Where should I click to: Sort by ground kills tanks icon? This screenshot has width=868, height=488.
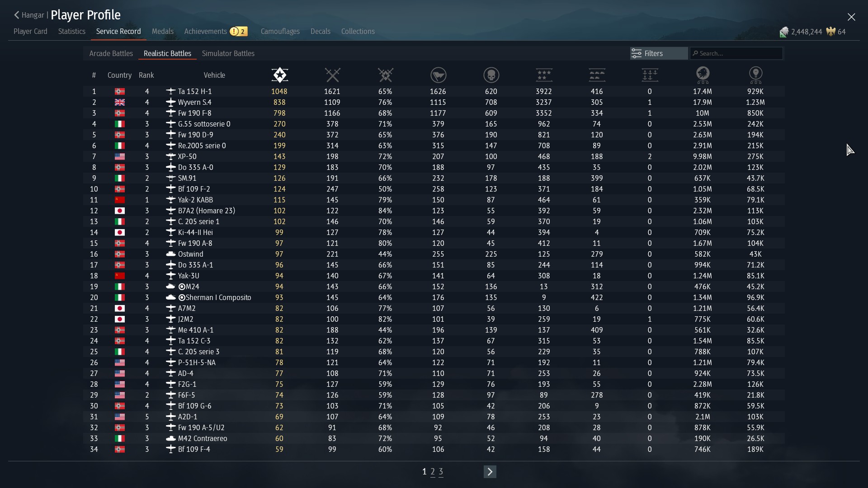597,75
